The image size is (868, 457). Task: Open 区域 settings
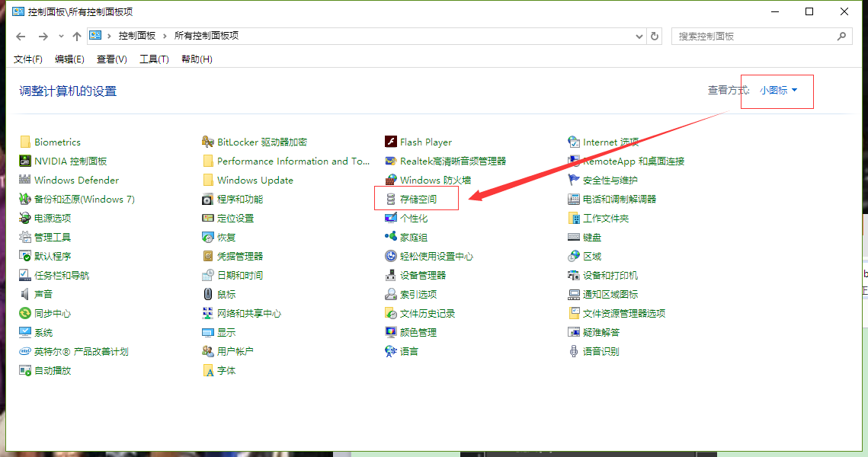[x=585, y=256]
